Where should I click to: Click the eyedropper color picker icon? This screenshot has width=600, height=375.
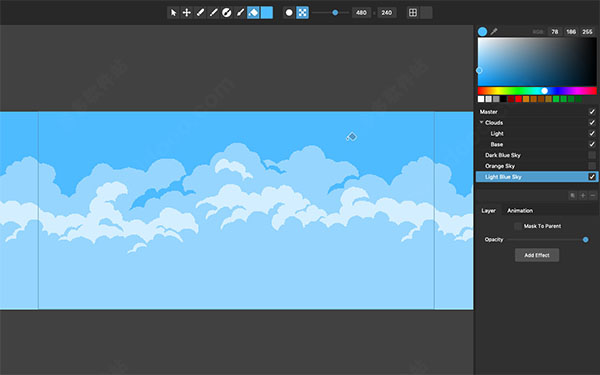(494, 31)
